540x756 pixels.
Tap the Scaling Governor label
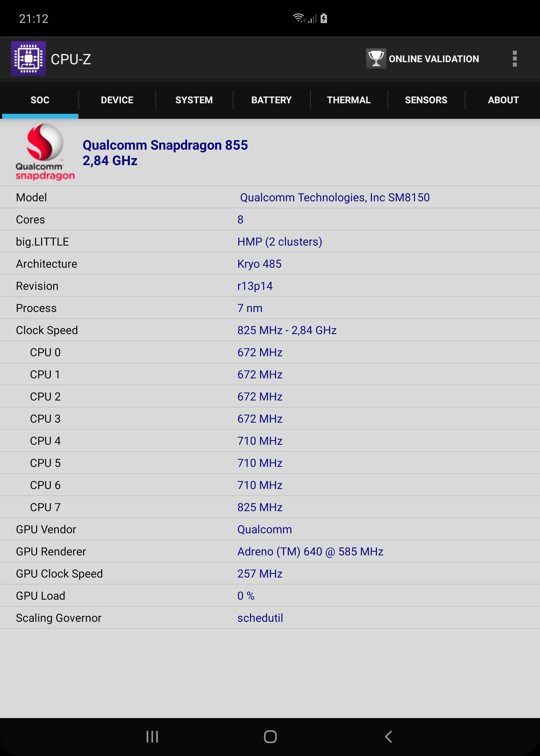[x=59, y=618]
